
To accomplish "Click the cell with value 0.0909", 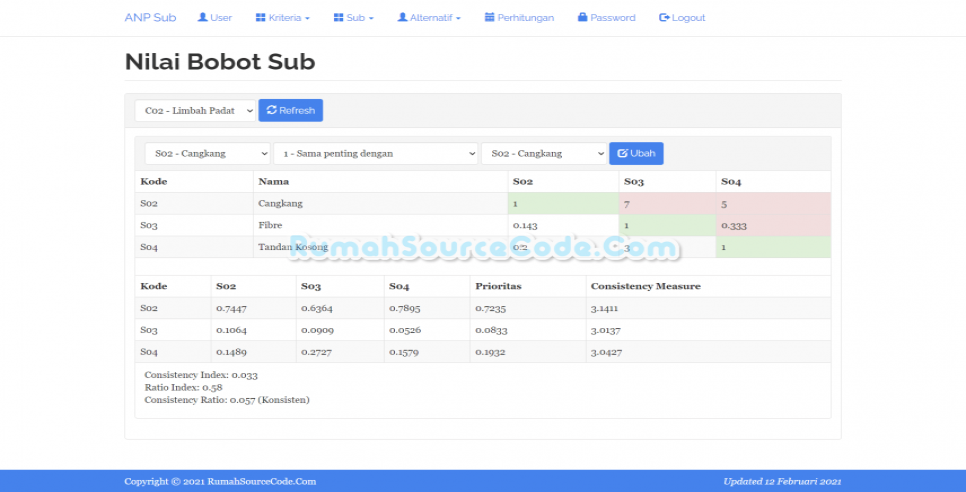I will coord(339,330).
